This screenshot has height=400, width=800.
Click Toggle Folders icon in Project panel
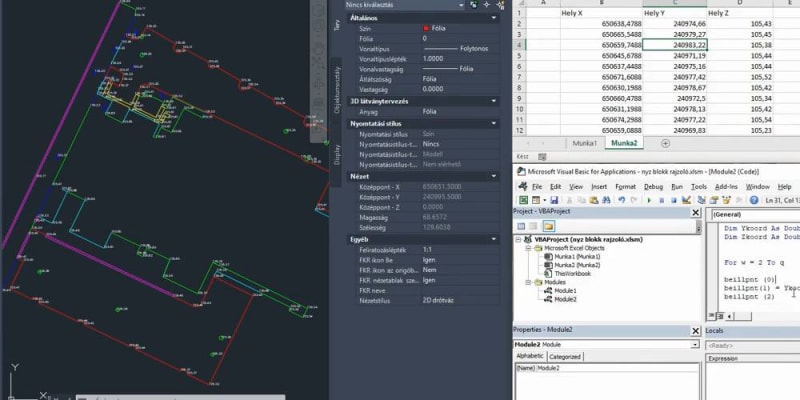pyautogui.click(x=548, y=226)
